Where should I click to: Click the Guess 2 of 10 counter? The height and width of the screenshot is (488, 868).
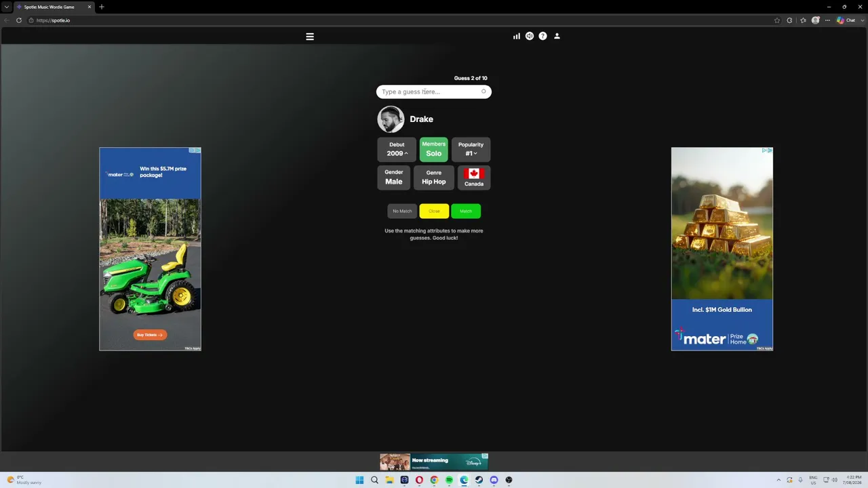click(x=471, y=78)
